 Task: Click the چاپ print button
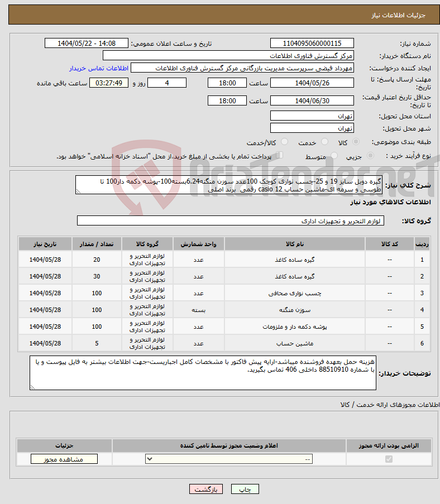click(245, 489)
